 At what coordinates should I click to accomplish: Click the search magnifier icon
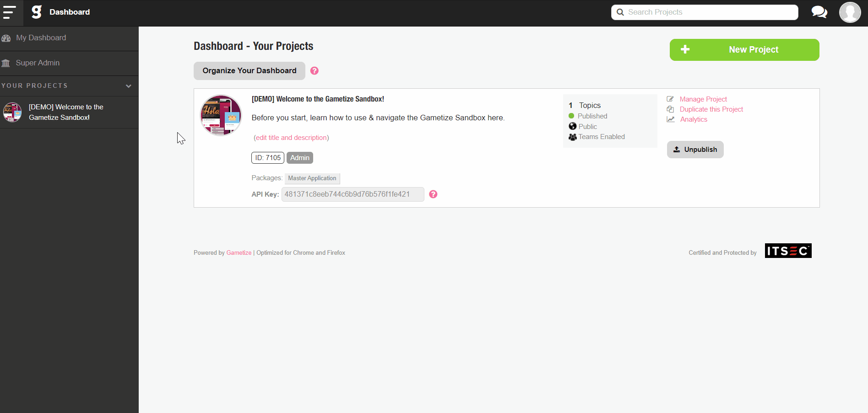click(620, 12)
